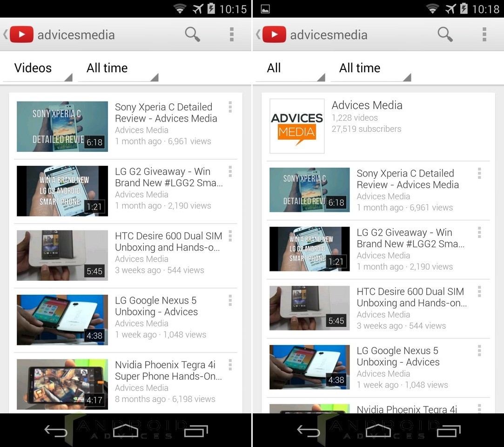504x447 pixels.
Task: Open overflow menu in right screen header
Action: [x=484, y=34]
